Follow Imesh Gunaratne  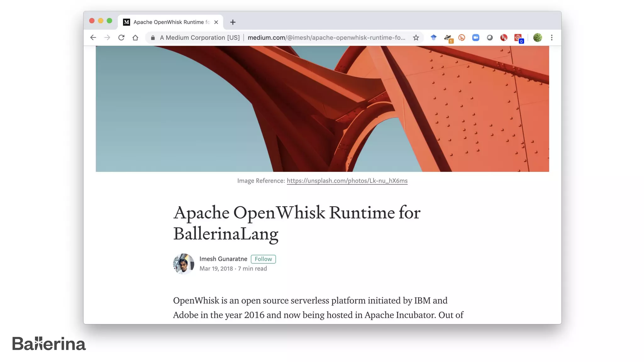click(263, 259)
